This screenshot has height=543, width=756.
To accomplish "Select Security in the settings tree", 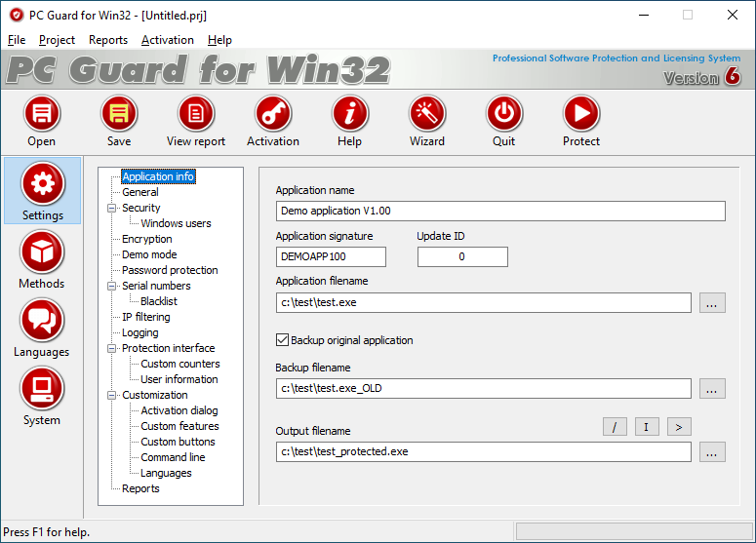I will (140, 209).
